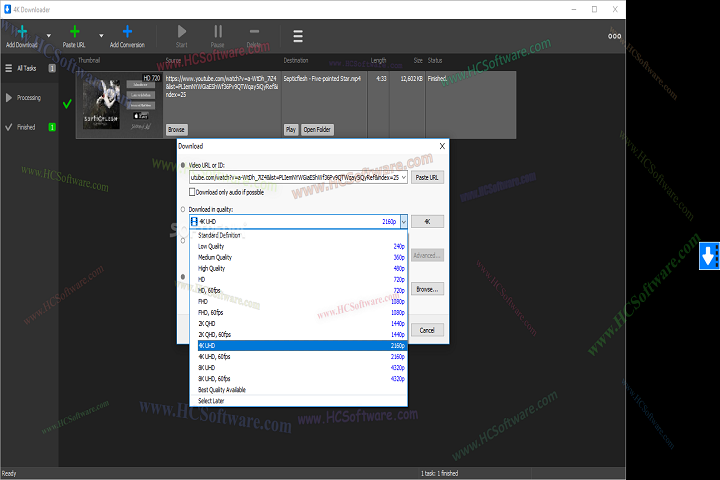
Task: Select All Tasks in sidebar
Action: [x=29, y=68]
